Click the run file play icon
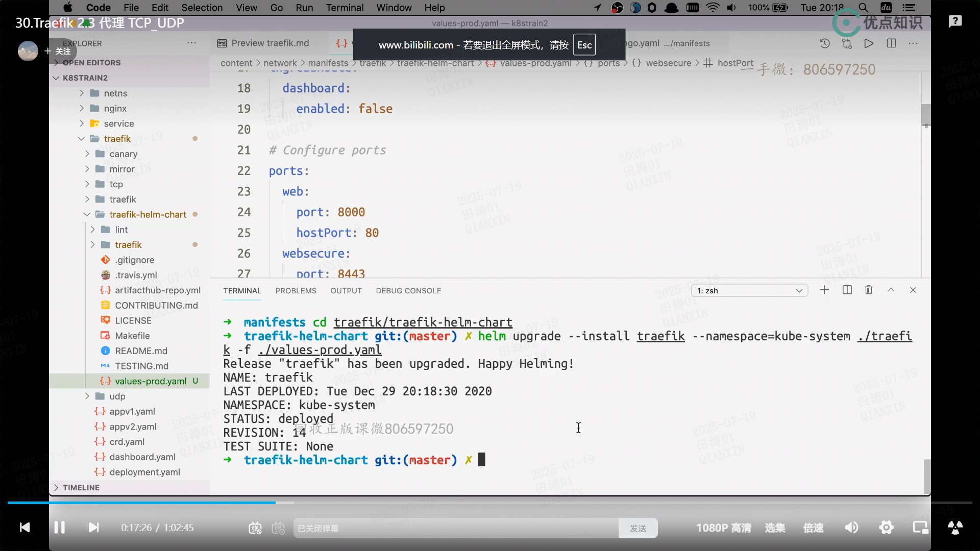This screenshot has height=551, width=980. pos(868,43)
